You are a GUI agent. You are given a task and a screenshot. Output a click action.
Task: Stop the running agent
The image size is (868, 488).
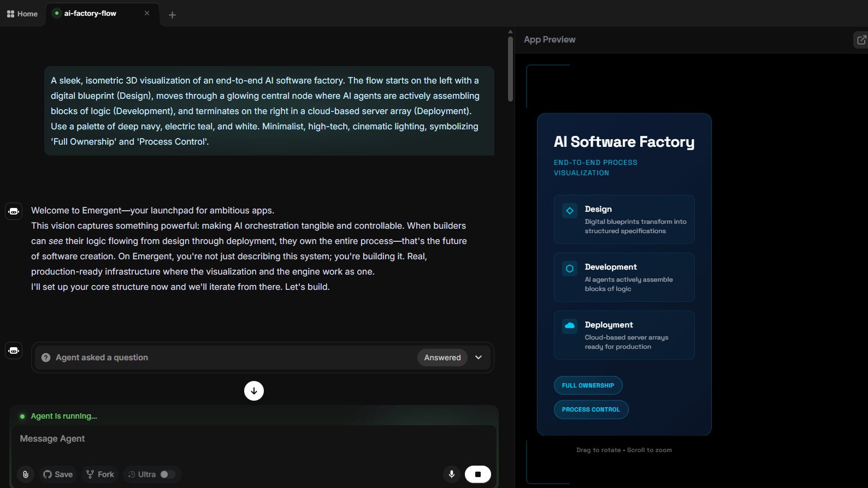coord(478,474)
